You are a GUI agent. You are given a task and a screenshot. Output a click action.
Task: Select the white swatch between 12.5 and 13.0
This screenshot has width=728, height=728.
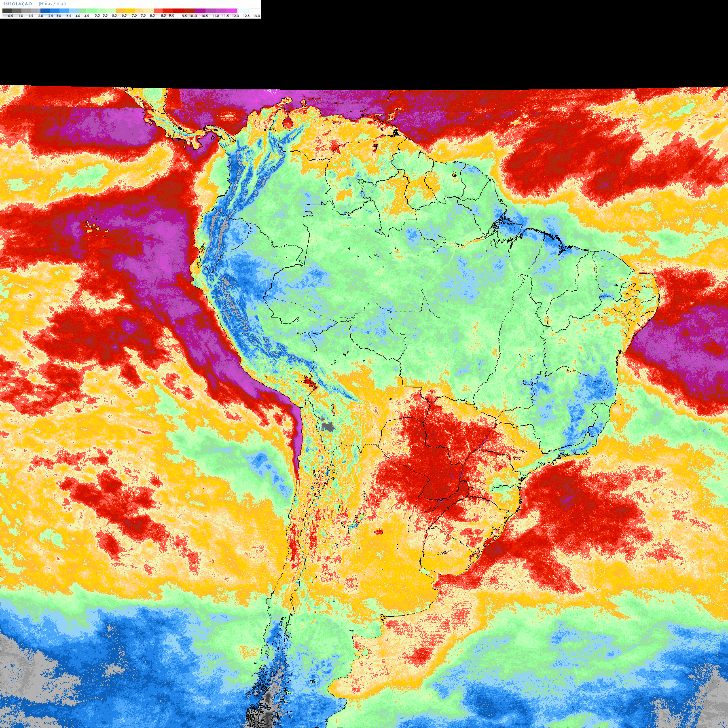pos(254,11)
